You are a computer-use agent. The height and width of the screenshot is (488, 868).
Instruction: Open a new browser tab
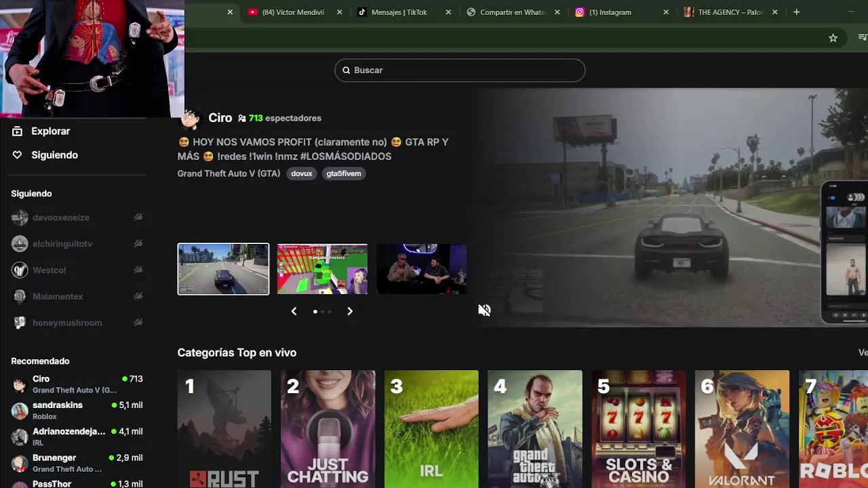(x=796, y=12)
